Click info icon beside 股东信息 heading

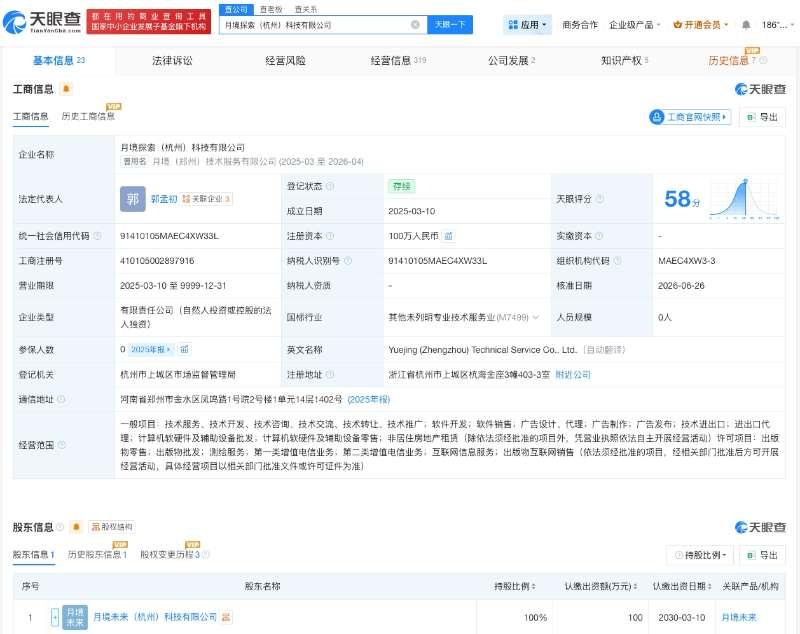tap(60, 526)
